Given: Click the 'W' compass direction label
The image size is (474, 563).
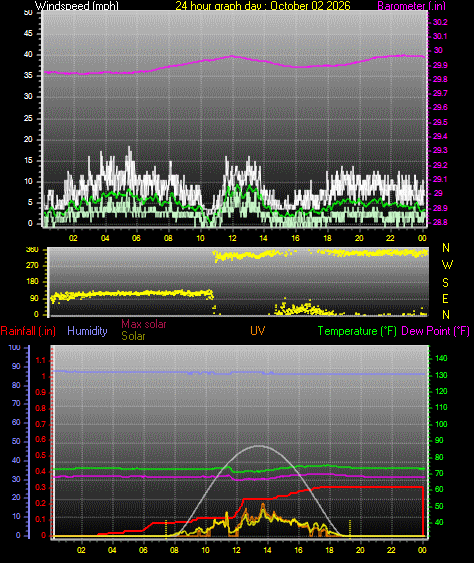Looking at the screenshot, I should coord(447,265).
